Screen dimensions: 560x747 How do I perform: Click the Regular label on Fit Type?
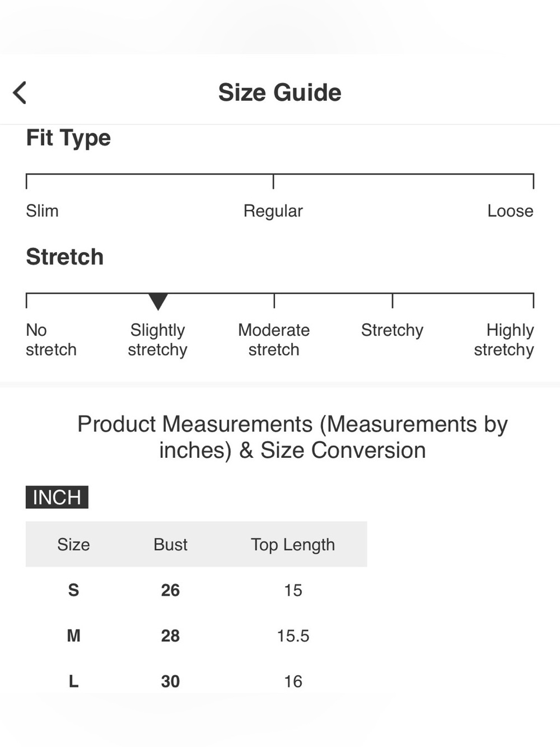click(x=273, y=211)
